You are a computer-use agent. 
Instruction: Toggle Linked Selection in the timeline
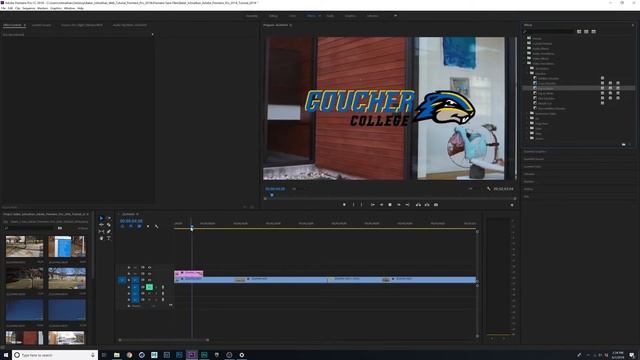point(139,227)
